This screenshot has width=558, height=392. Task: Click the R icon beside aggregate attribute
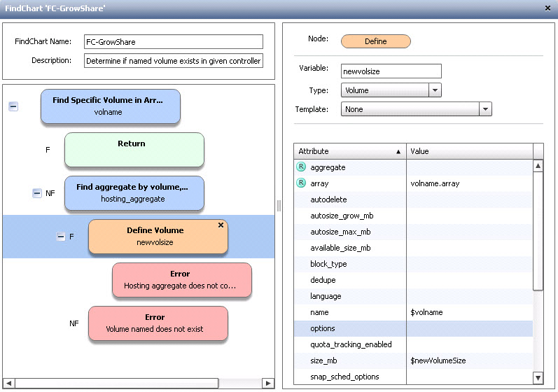(301, 167)
